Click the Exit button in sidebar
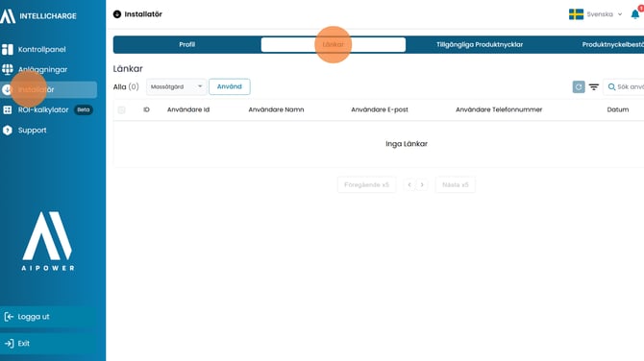The height and width of the screenshot is (361, 644). 48,344
